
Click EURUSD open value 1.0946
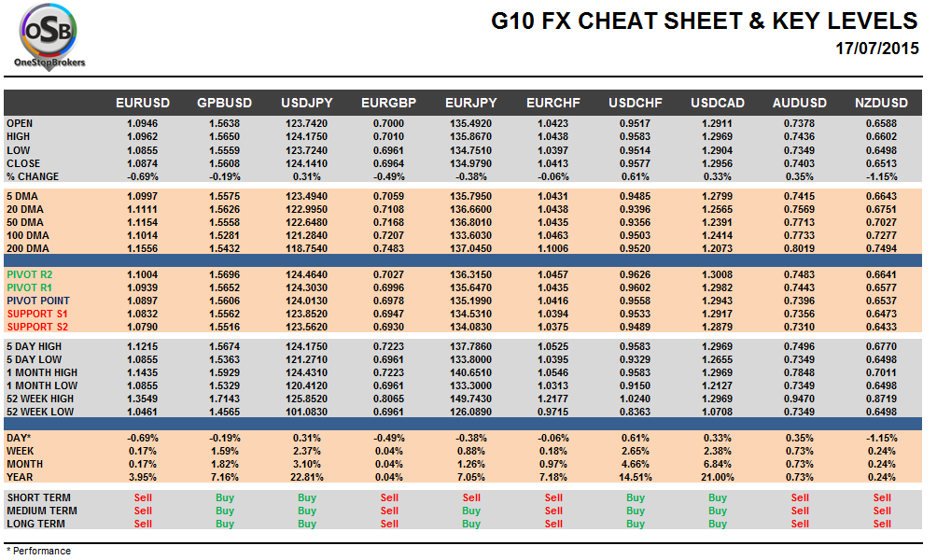pos(143,122)
